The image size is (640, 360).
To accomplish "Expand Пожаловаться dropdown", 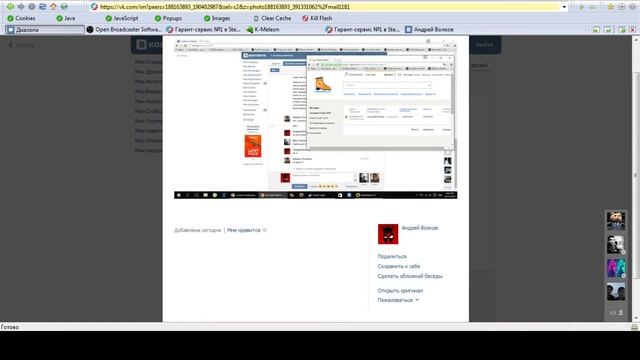I will tap(398, 300).
